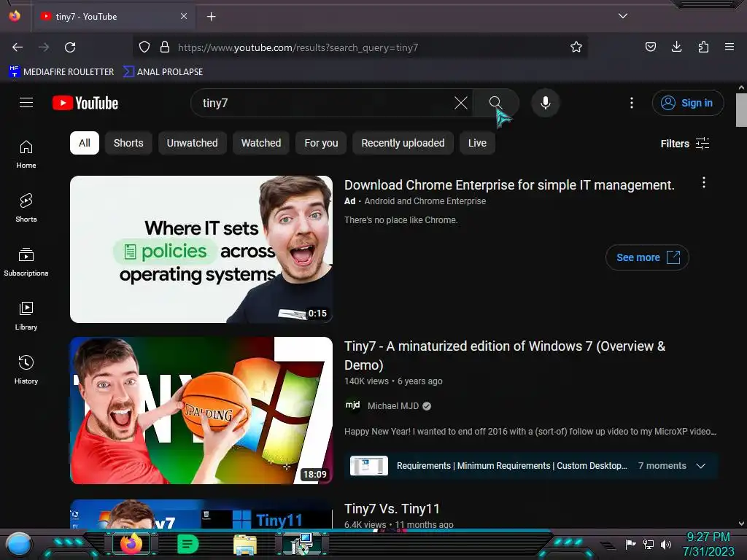
Task: Open the YouTube guide hamburger menu
Action: pos(26,103)
